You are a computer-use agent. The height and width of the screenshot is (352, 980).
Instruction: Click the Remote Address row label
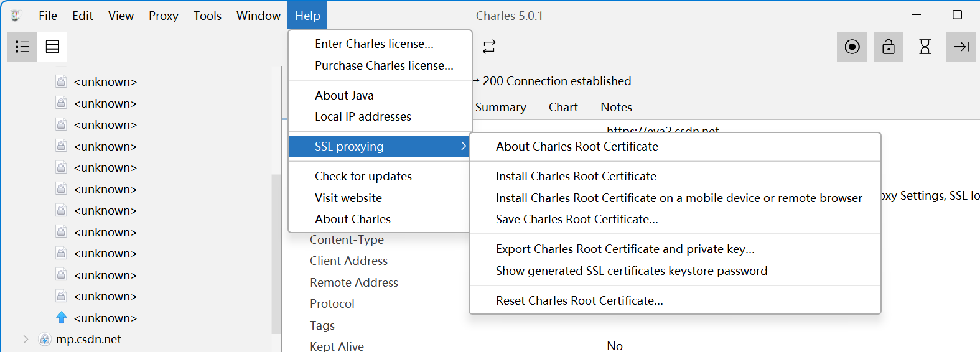[x=354, y=282]
